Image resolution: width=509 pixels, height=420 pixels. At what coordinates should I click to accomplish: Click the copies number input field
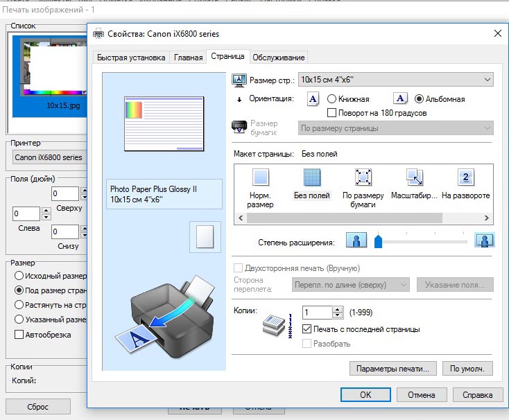(x=317, y=313)
